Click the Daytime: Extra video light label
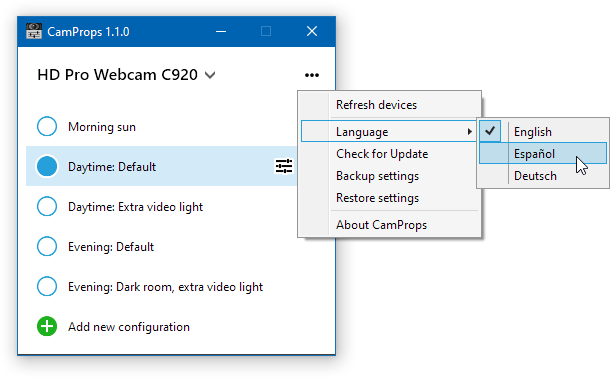 pyautogui.click(x=135, y=207)
